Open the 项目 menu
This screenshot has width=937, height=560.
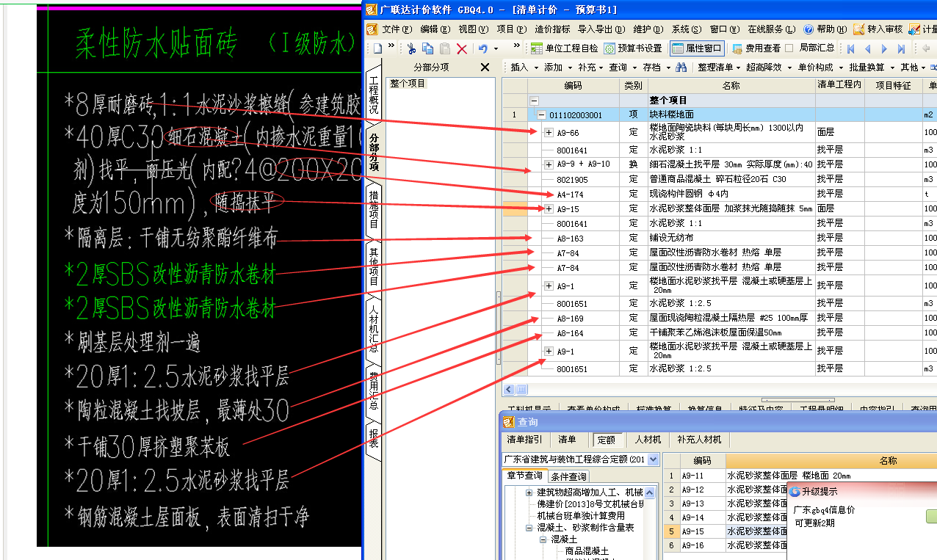click(511, 29)
